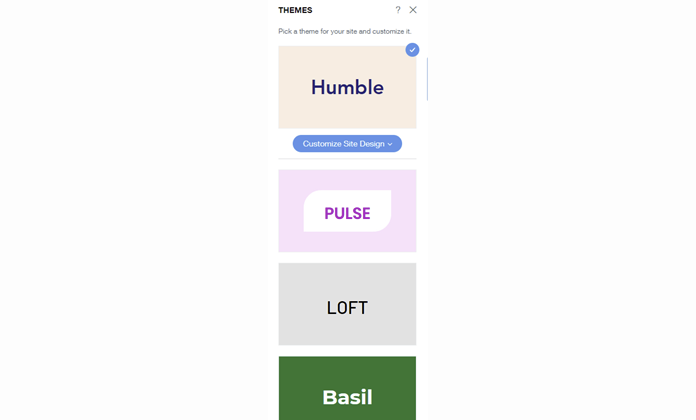
Task: Click the pink background of Pulse card
Action: 291,211
